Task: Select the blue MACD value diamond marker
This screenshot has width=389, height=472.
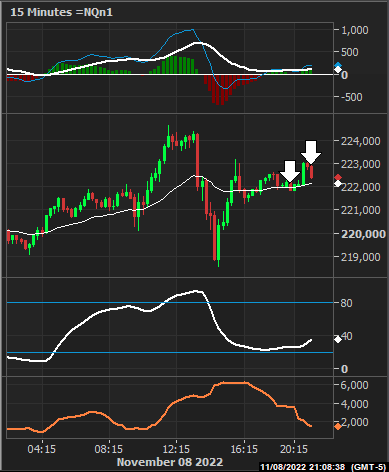Action: click(x=338, y=65)
